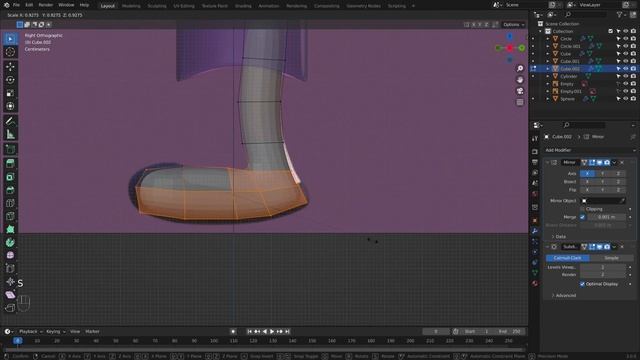Select the Annotate tool

(x=10, y=121)
